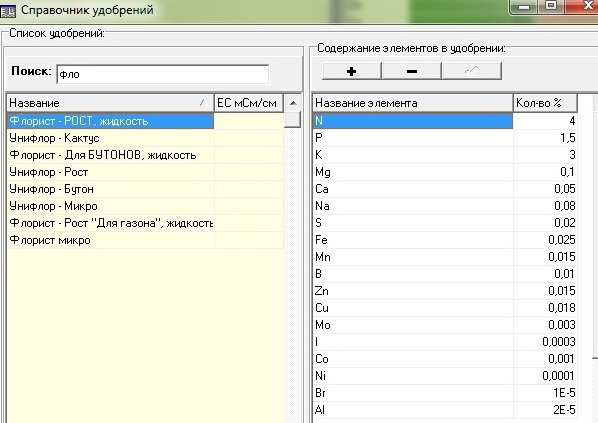Click the fertilizer list scrollbar thumb
The image size is (598, 423).
tap(293, 119)
